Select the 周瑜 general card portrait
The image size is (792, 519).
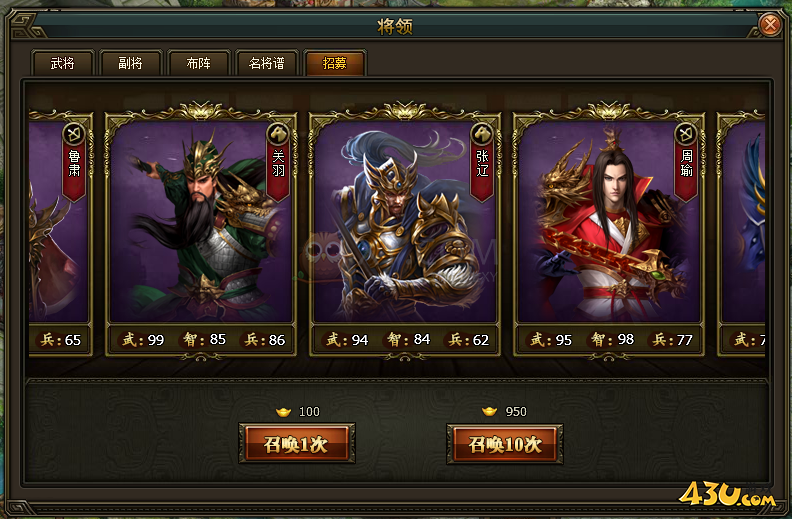click(609, 222)
